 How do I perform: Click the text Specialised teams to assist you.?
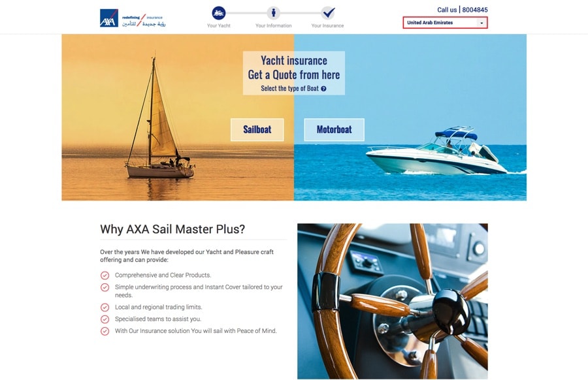[158, 319]
